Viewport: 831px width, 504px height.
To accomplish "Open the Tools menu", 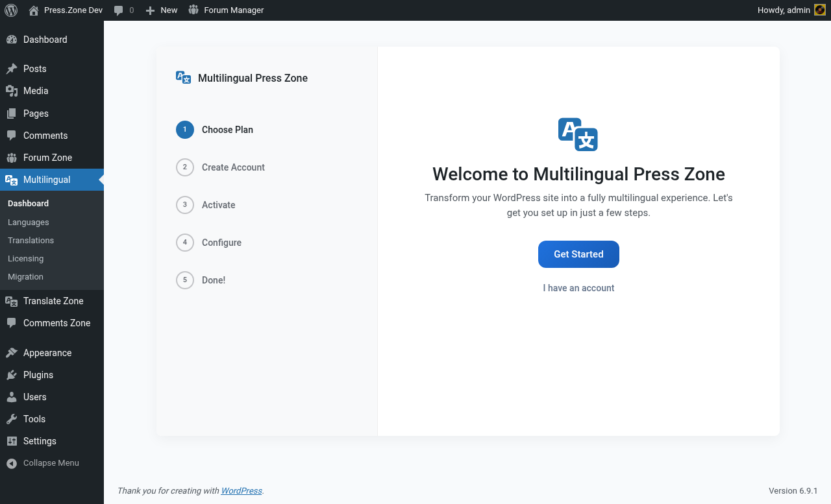I will (x=52, y=419).
